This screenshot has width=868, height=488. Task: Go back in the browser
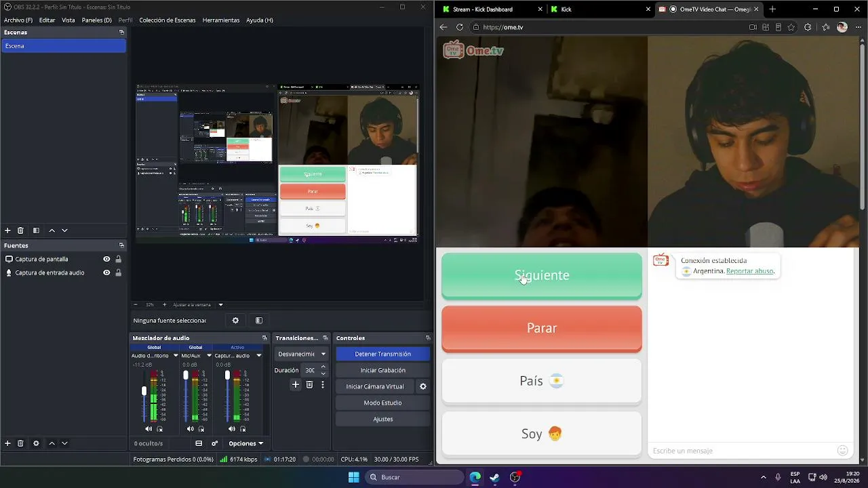[x=443, y=27]
